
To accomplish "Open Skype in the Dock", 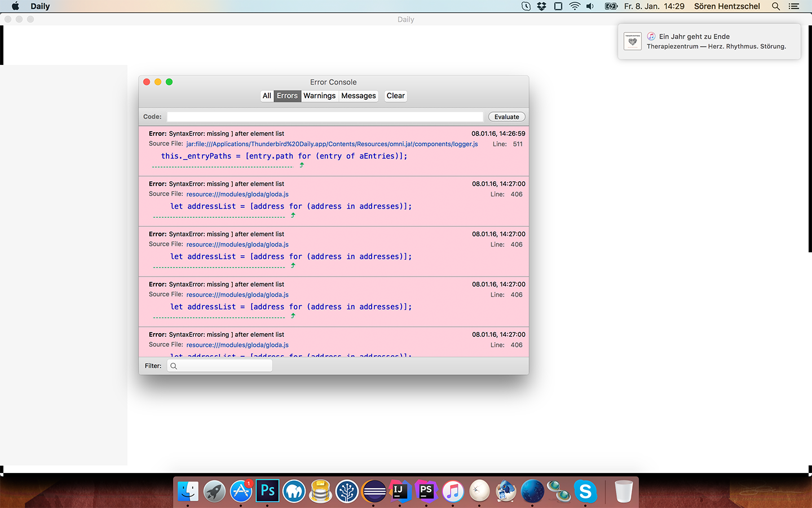I will (585, 491).
